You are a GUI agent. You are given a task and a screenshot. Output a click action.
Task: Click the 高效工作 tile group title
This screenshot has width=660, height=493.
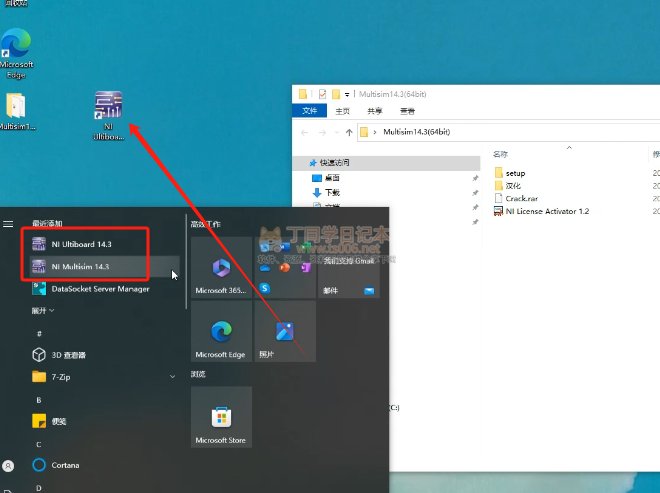tap(205, 224)
